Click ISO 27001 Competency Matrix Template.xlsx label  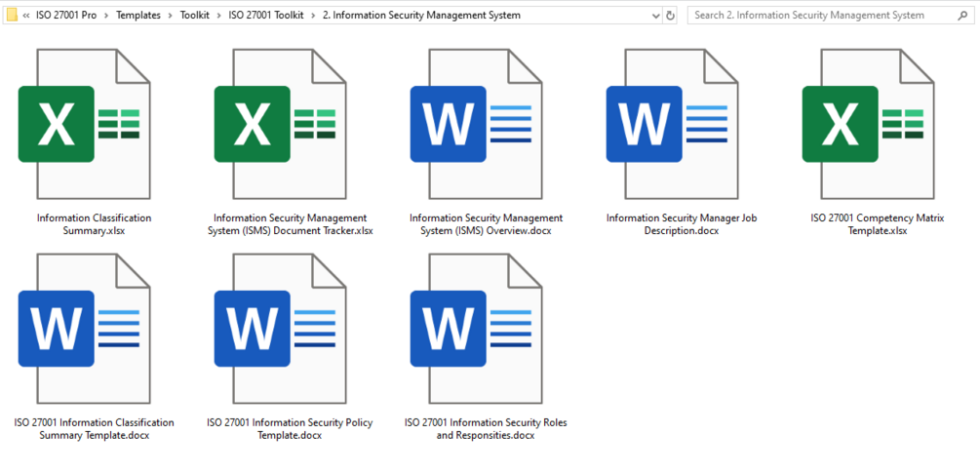click(x=877, y=224)
